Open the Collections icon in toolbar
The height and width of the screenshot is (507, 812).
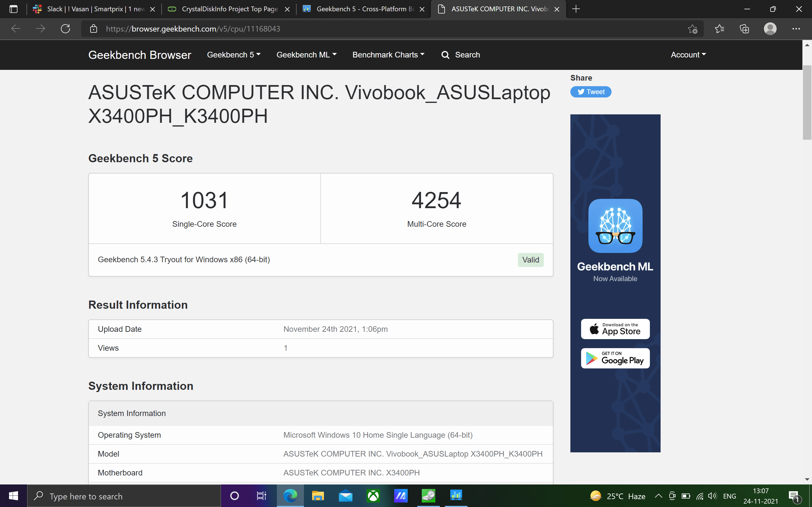[744, 29]
